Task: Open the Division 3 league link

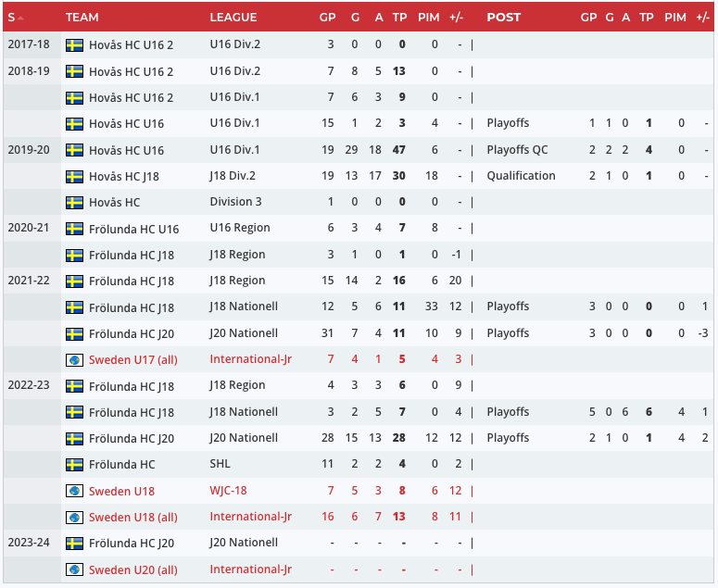Action: pos(235,203)
